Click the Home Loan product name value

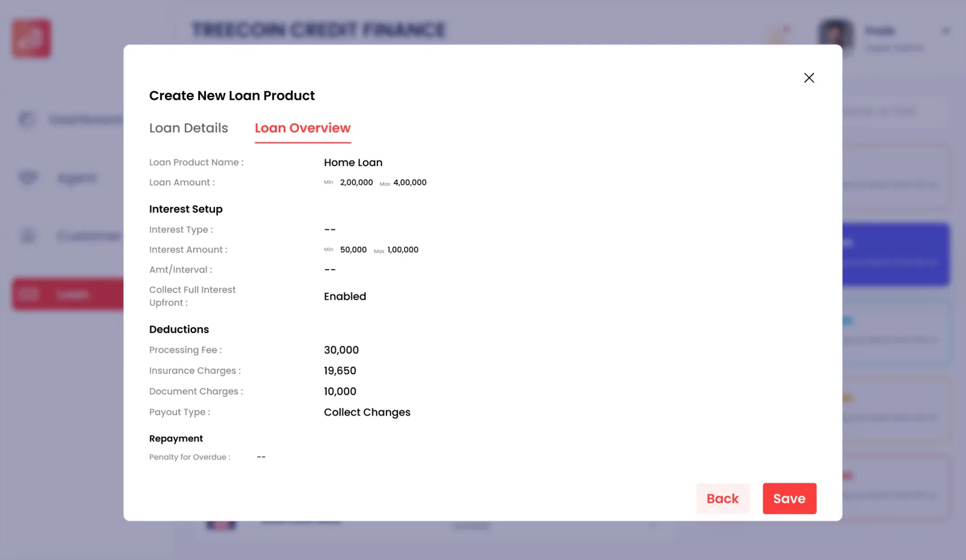tap(353, 162)
